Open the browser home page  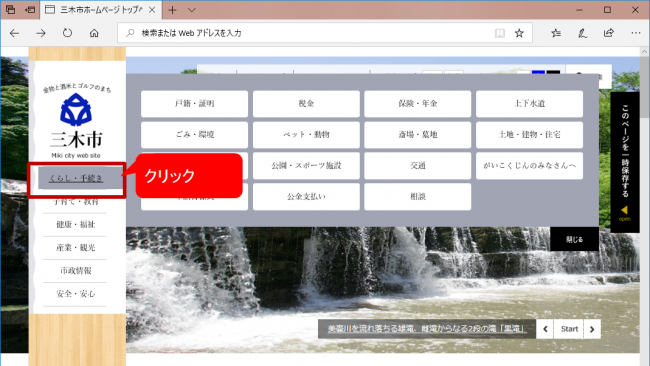[x=94, y=33]
